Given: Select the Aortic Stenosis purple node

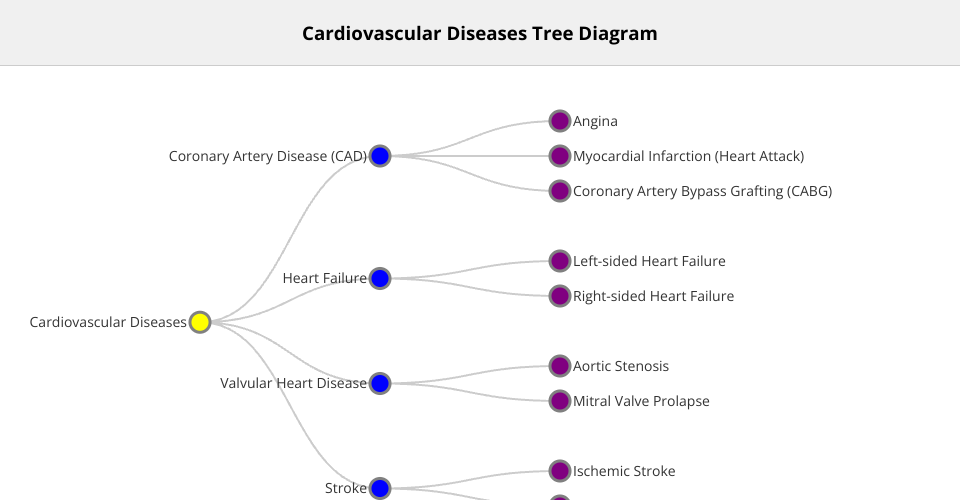Looking at the screenshot, I should [x=560, y=366].
